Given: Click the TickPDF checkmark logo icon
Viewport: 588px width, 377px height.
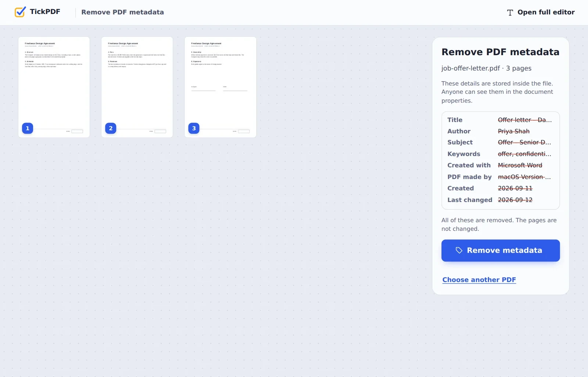Looking at the screenshot, I should (x=20, y=12).
